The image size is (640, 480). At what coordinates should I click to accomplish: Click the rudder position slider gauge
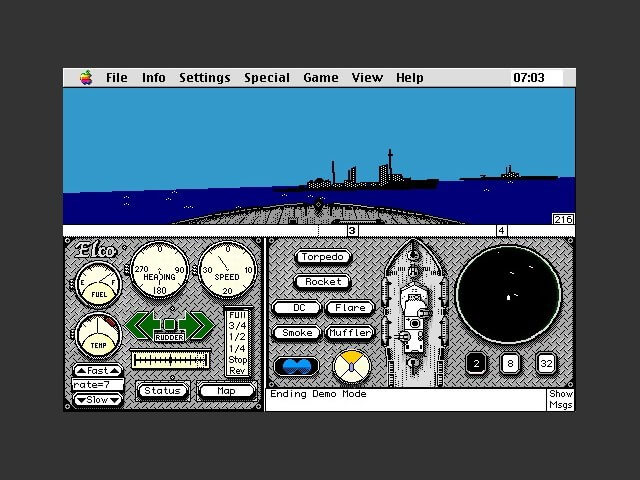(x=171, y=360)
